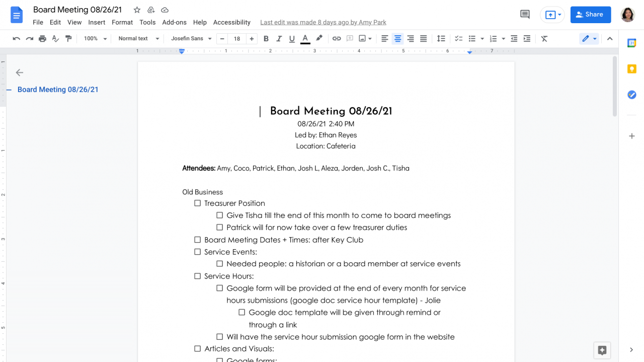Toggle Underline formatting
This screenshot has width=644, height=362.
click(x=292, y=39)
